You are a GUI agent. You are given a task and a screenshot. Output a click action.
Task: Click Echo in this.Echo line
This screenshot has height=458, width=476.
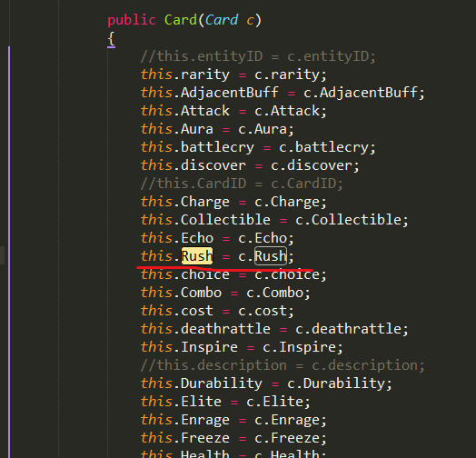point(197,238)
